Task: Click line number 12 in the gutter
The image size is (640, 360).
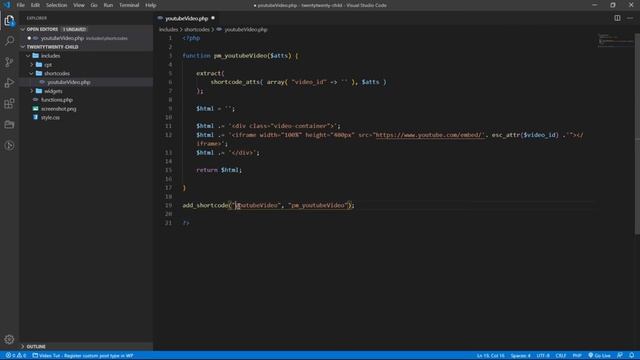Action: coord(169,135)
